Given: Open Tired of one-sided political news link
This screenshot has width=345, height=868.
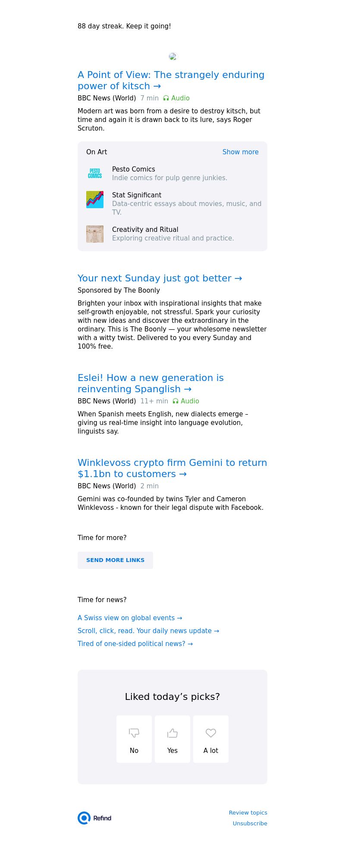Looking at the screenshot, I should pyautogui.click(x=135, y=644).
